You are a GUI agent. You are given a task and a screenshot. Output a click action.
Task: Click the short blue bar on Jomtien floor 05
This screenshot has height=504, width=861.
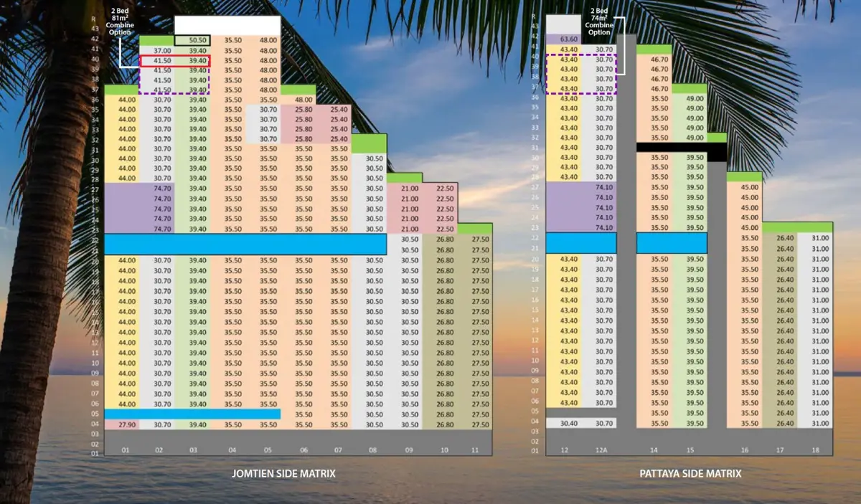192,414
